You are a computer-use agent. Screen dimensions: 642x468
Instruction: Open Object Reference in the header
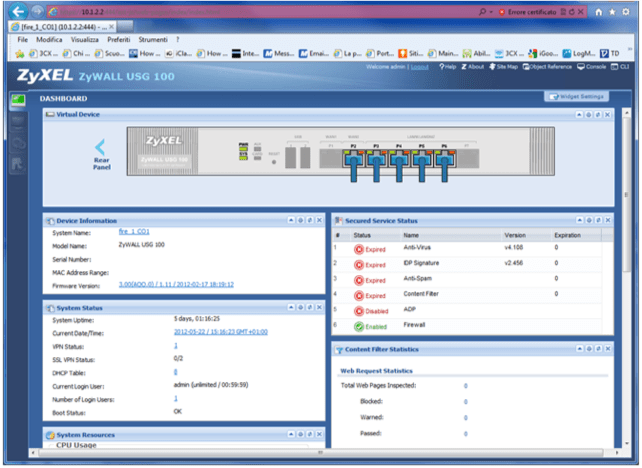(x=547, y=67)
